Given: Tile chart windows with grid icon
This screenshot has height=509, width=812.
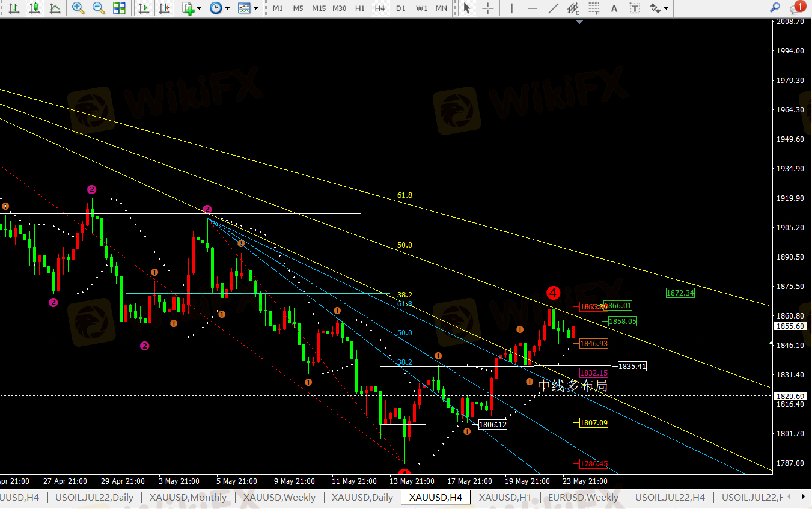Looking at the screenshot, I should (x=119, y=8).
